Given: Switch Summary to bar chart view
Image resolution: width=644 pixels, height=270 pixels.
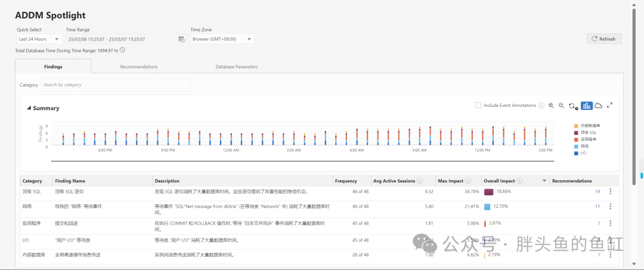Looking at the screenshot, I should click(587, 106).
